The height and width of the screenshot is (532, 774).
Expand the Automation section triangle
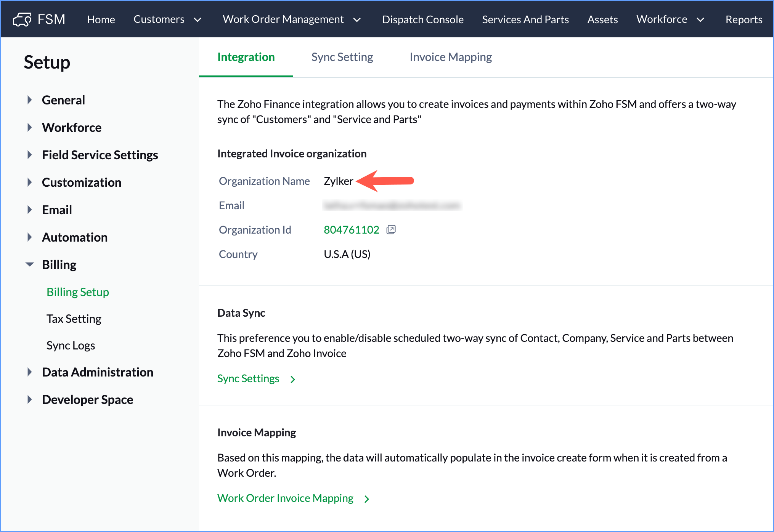29,237
